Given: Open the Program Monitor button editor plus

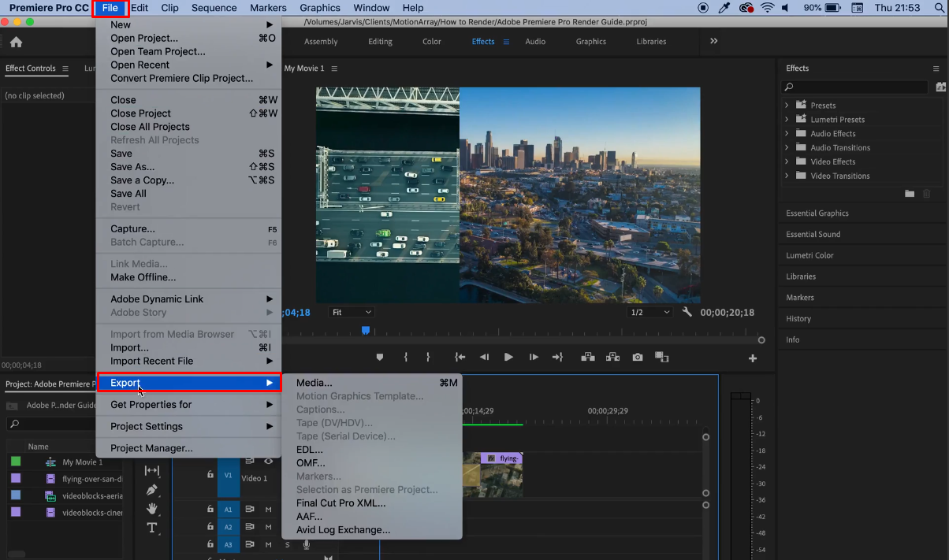Looking at the screenshot, I should pyautogui.click(x=753, y=358).
